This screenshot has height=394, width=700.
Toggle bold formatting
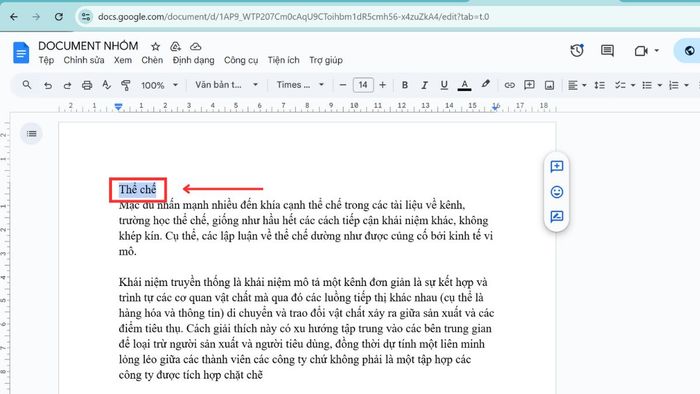click(405, 85)
